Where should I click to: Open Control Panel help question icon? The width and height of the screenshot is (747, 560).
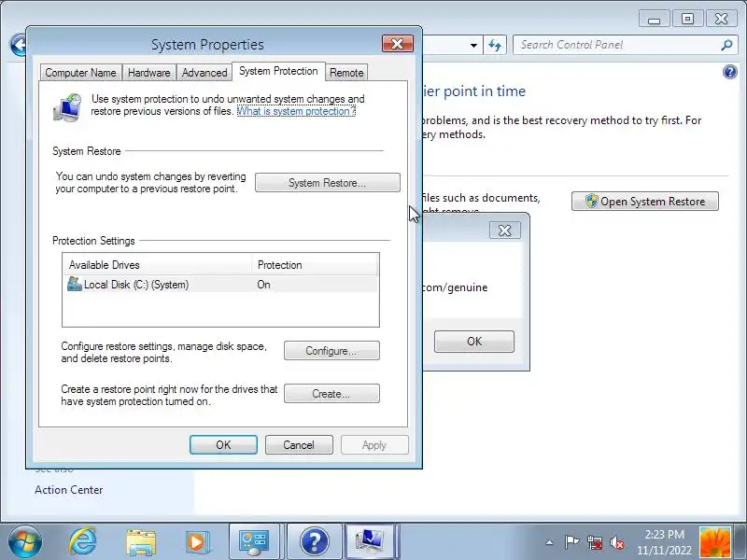click(730, 72)
